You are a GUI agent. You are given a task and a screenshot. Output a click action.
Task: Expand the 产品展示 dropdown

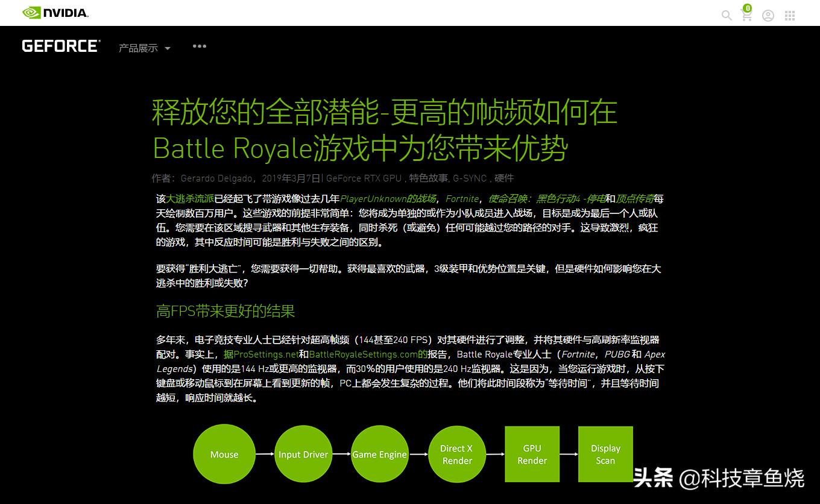pyautogui.click(x=145, y=48)
